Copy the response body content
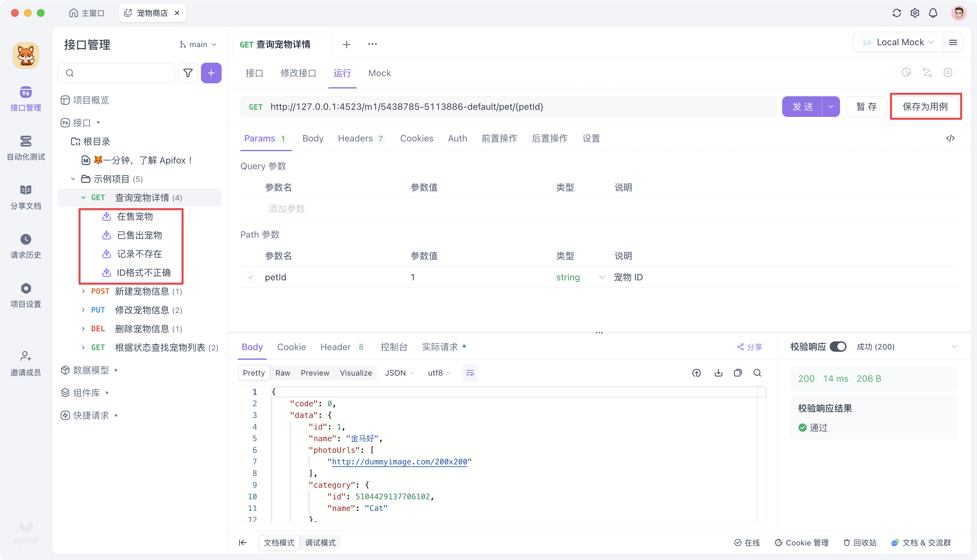 (x=737, y=373)
